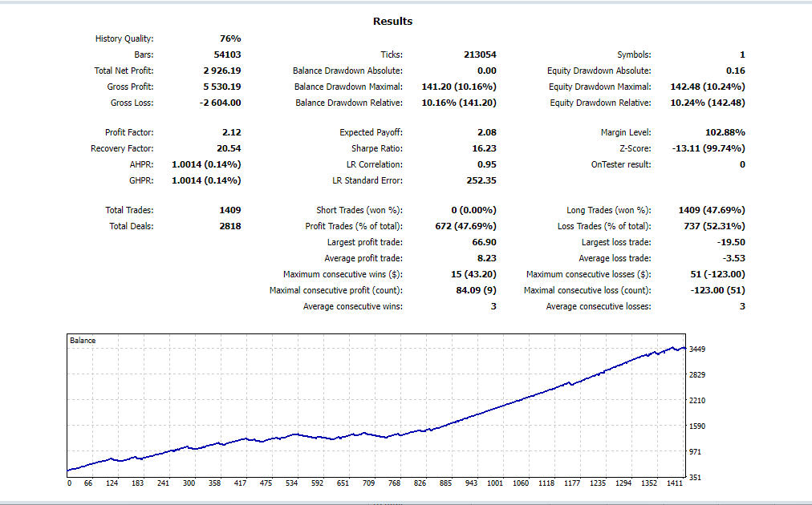Select Balance Drawdown Absolute value 0.00

pos(487,71)
